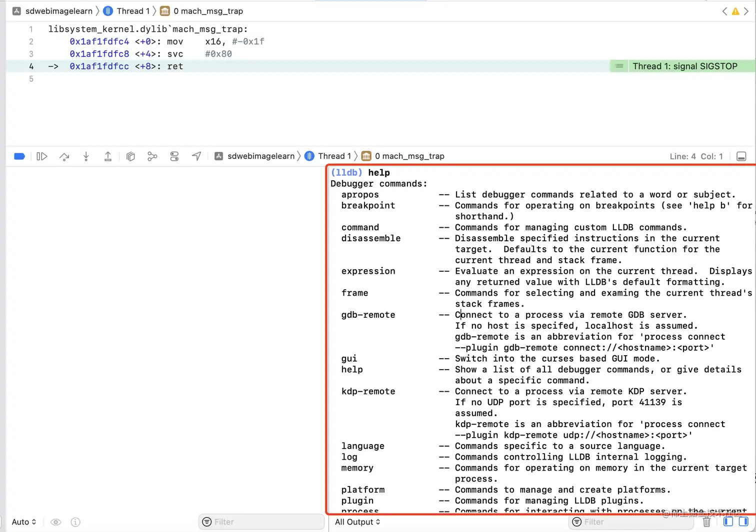756x532 pixels.
Task: Click line number 4 in gutter
Action: [31, 66]
